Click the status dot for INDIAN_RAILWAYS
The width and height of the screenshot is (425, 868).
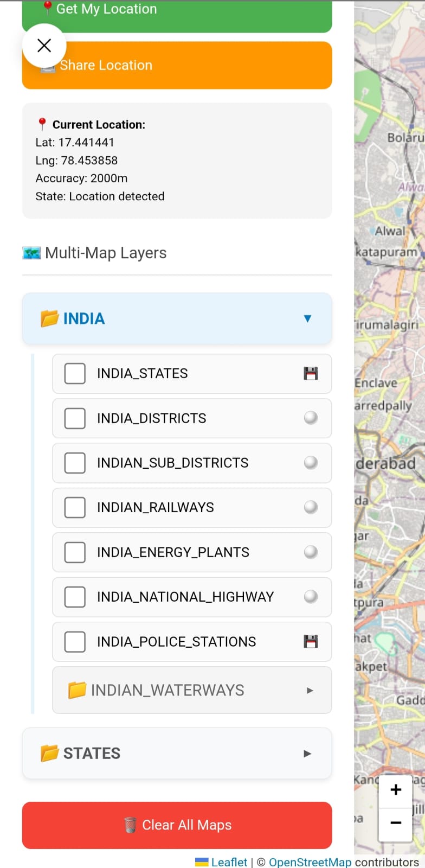tap(311, 507)
